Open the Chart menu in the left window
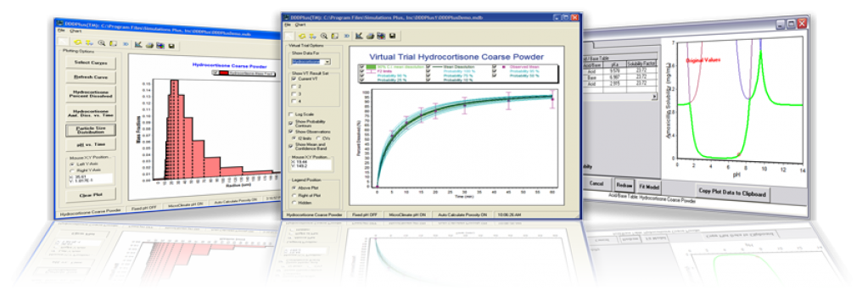868x307 pixels. pyautogui.click(x=76, y=31)
